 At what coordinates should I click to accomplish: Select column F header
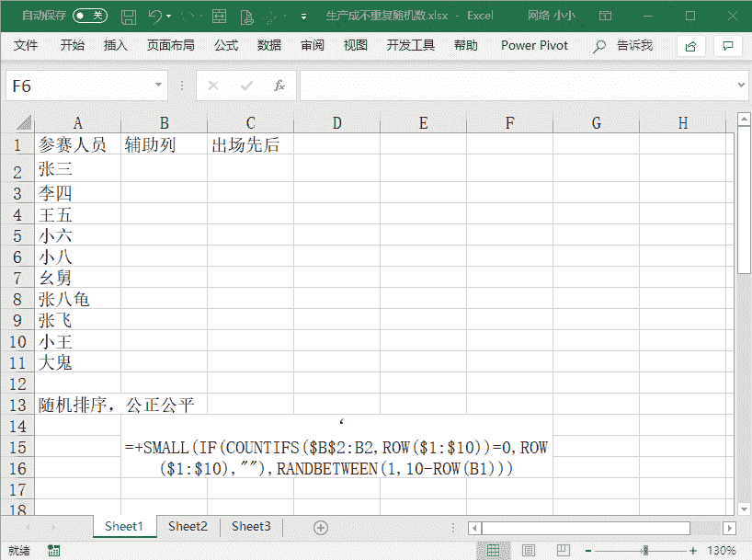pyautogui.click(x=510, y=123)
